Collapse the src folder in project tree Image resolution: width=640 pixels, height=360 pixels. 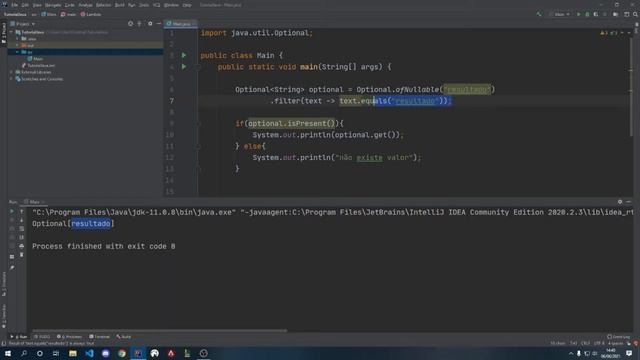[17, 52]
